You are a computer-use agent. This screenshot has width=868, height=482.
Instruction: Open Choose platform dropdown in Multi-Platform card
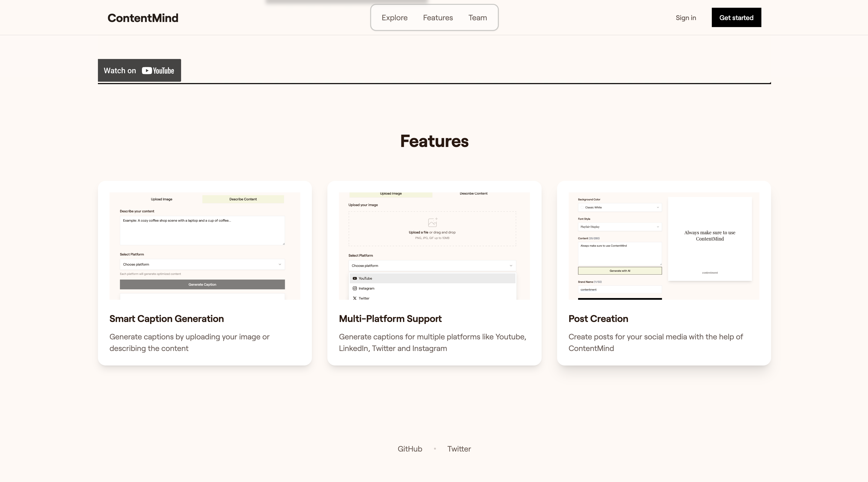pos(432,266)
